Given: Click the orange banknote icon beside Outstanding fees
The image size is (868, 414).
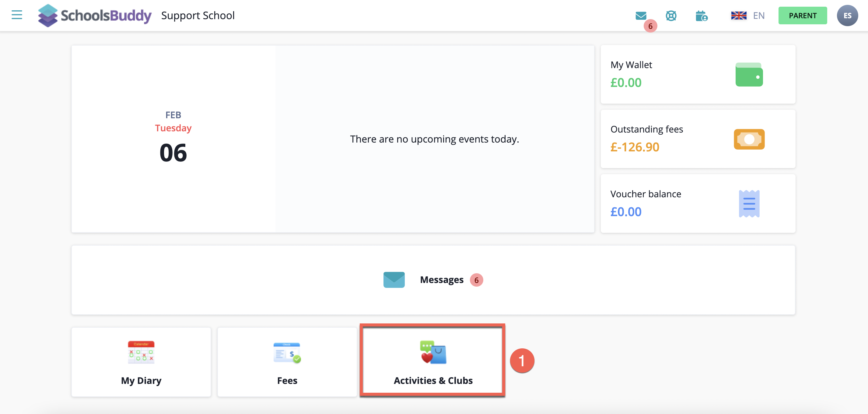Looking at the screenshot, I should pos(749,139).
